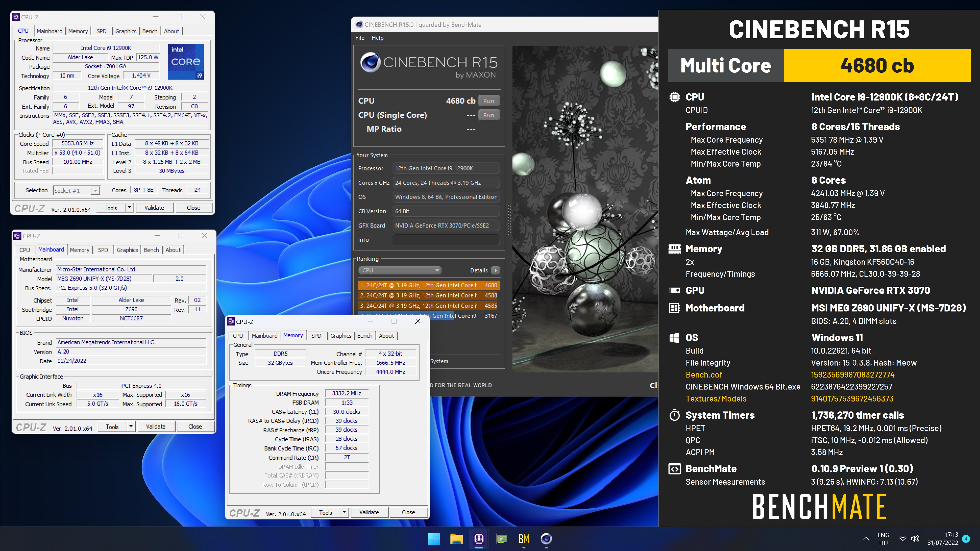The width and height of the screenshot is (980, 551).
Task: Click BIOS Version field A.20
Action: pos(131,352)
